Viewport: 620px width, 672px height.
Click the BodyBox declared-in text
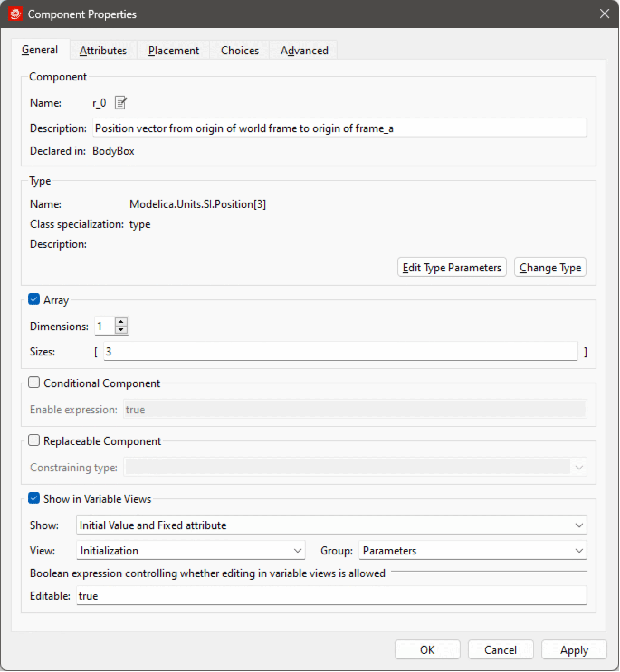[x=114, y=151]
